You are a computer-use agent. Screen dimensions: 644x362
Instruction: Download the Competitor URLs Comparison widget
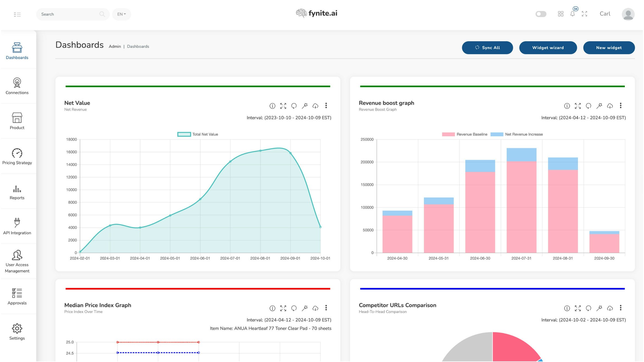tap(610, 308)
